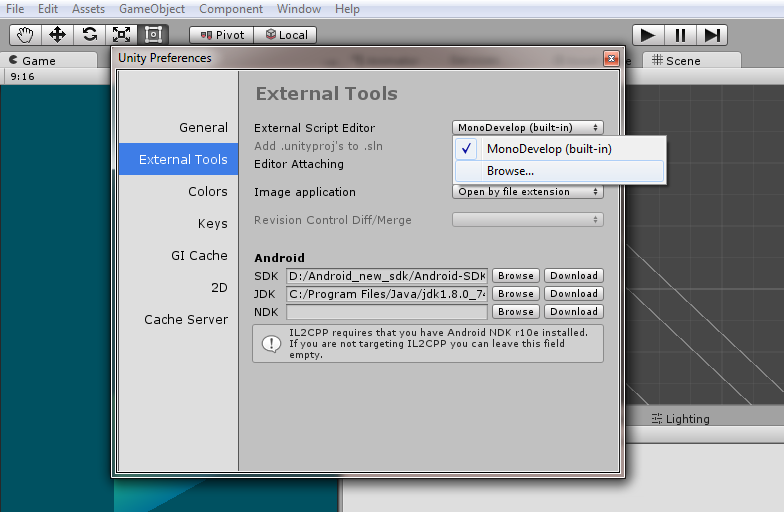Viewport: 784px width, 512px height.
Task: Open the Window menu
Action: [299, 9]
